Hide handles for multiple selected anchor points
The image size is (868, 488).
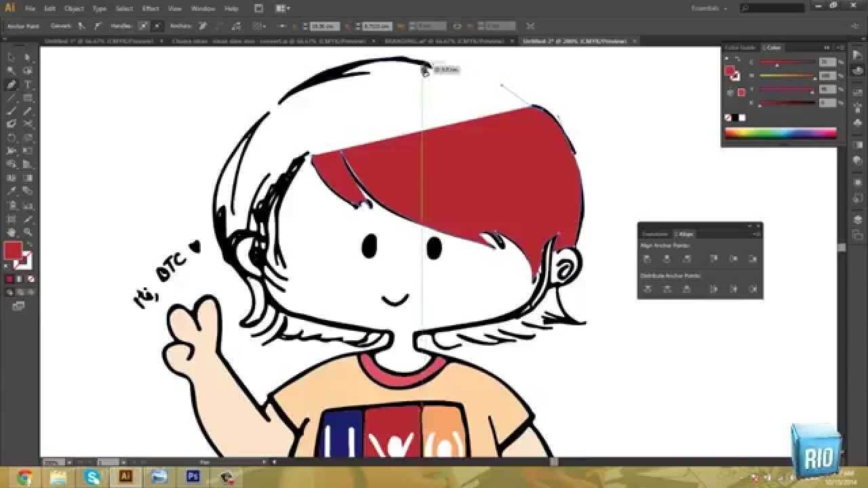click(157, 26)
